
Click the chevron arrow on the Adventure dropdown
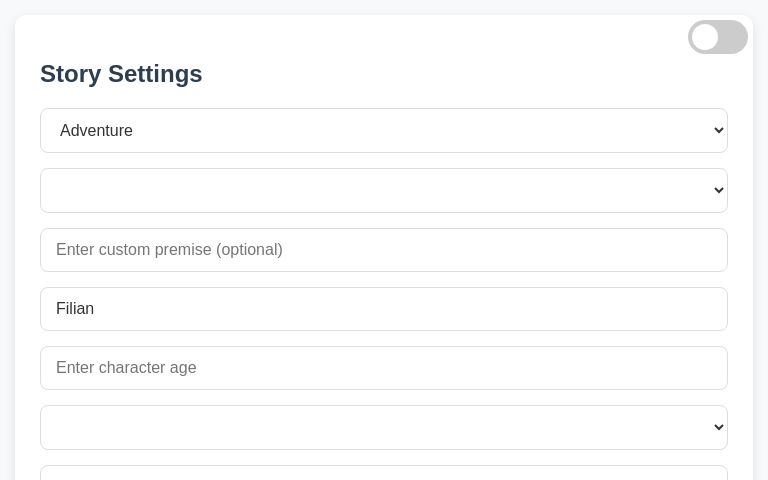(x=718, y=131)
